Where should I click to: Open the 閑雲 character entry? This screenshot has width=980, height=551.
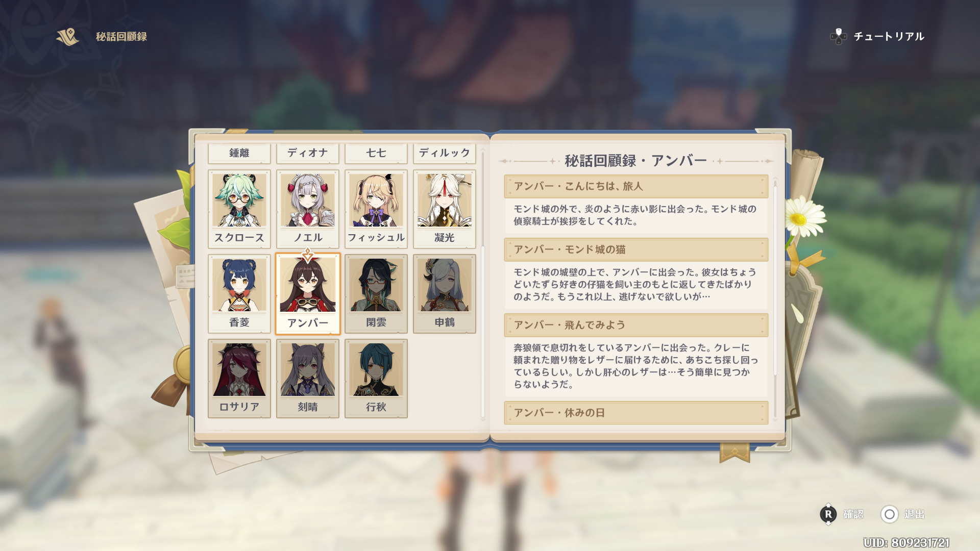pos(376,294)
